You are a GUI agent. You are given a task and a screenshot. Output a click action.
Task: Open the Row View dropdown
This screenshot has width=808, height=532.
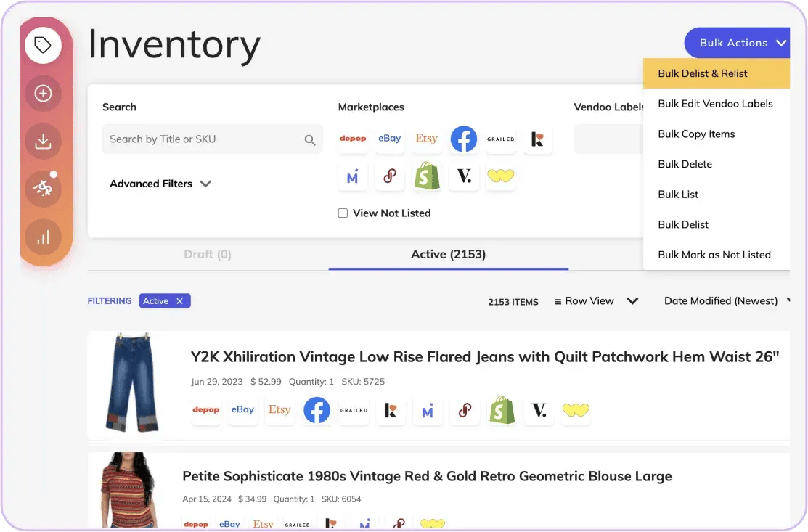click(595, 300)
